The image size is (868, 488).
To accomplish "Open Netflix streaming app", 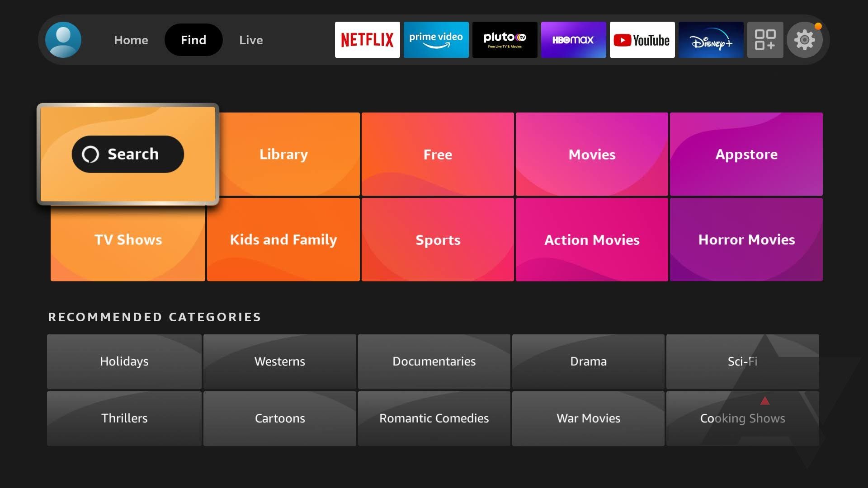I will click(367, 40).
